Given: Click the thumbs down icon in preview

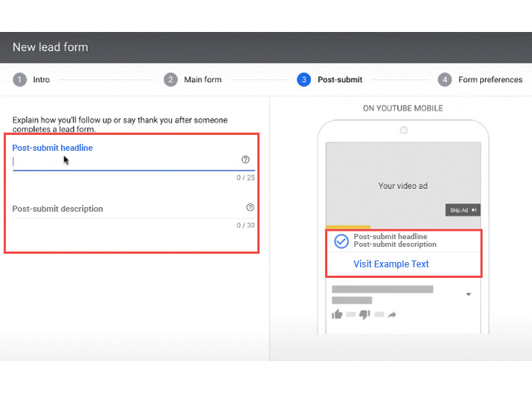Looking at the screenshot, I should point(365,315).
